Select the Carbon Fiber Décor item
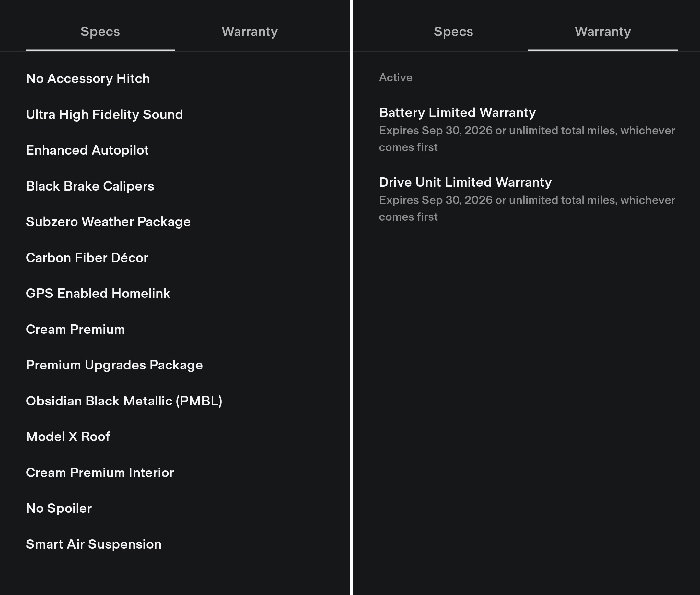The height and width of the screenshot is (595, 700). pyautogui.click(x=87, y=258)
